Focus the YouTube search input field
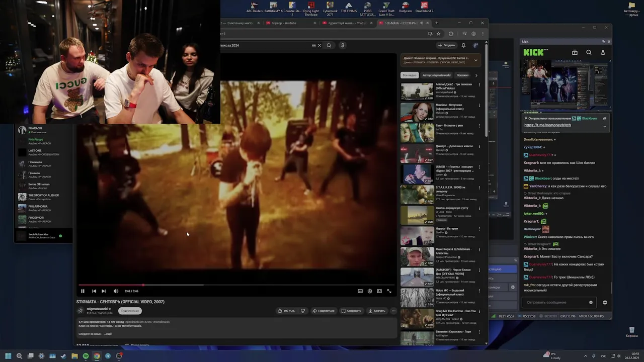The width and height of the screenshot is (644, 362). (267, 45)
